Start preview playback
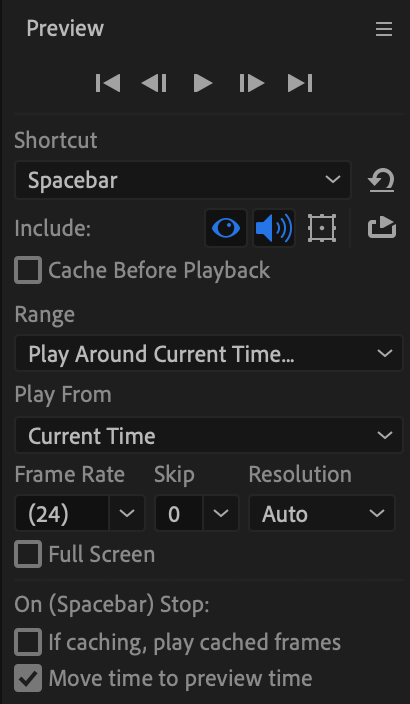The width and height of the screenshot is (410, 704). pyautogui.click(x=203, y=84)
